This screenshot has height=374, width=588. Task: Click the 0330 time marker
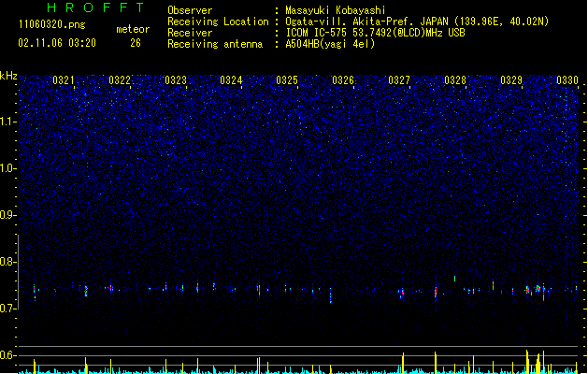[567, 80]
